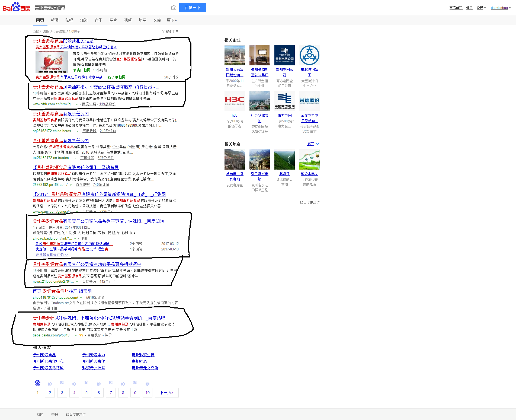Screen dimensions: 516x420
Task: Open 杭州柏图斯卫浴洁具厂 thumbnail
Action: (x=259, y=55)
